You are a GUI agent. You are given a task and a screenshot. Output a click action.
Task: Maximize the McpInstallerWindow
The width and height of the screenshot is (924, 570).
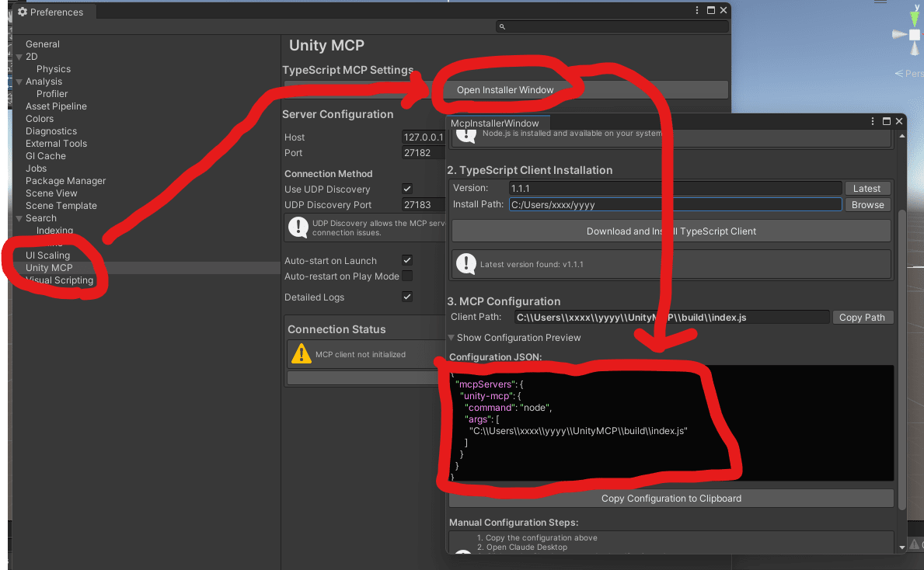(x=886, y=120)
